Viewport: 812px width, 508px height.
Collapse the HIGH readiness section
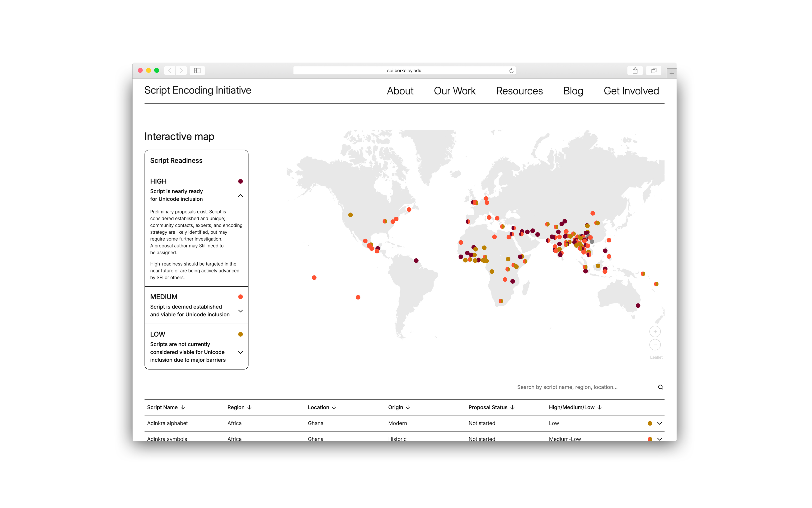(x=240, y=195)
